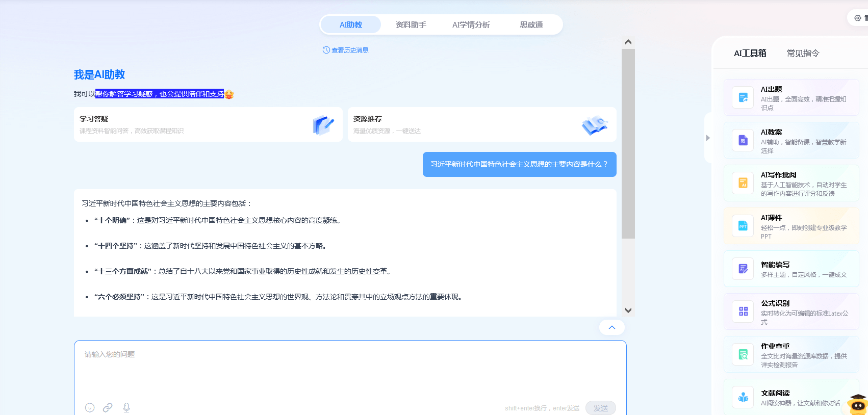Image resolution: width=868 pixels, height=415 pixels.
Task: Open the 公式识别 tool icon
Action: (743, 312)
